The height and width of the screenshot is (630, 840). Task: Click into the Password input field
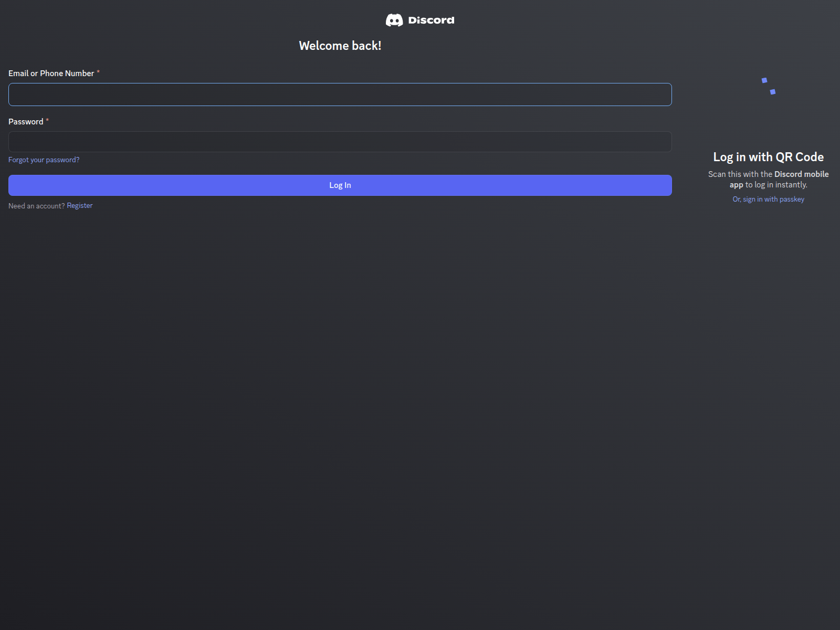tap(340, 142)
